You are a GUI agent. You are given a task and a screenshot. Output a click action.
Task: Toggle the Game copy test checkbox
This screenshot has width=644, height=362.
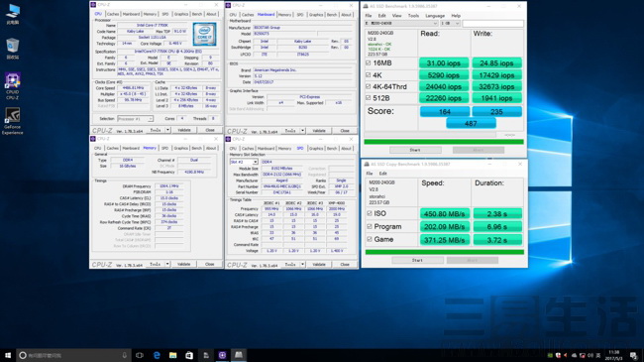(370, 239)
